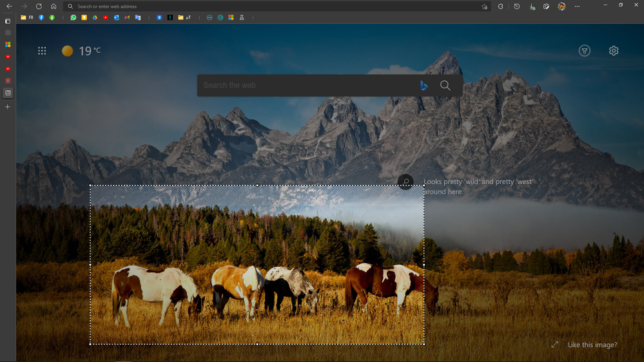This screenshot has width=644, height=362.
Task: Open the 'wild' and 'west' image caption
Action: click(478, 186)
